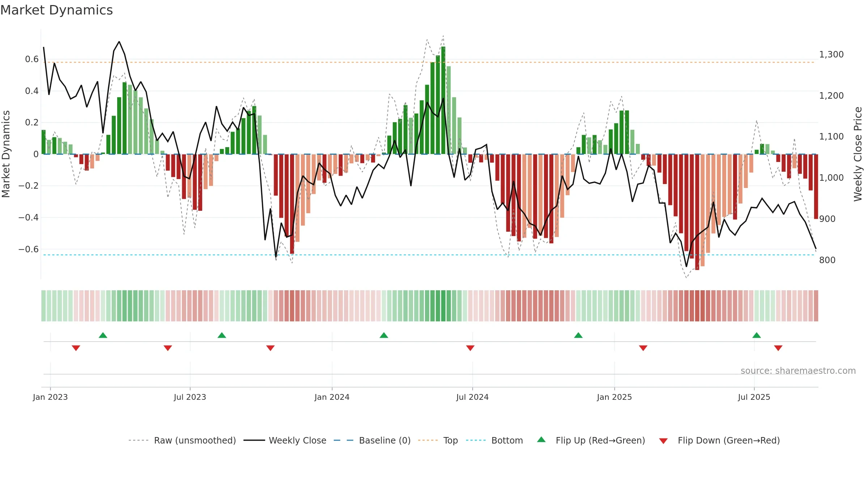Viewport: 868px width, 488px height.
Task: Click the darkest green heat strip segment mid-2024
Action: 443,306
